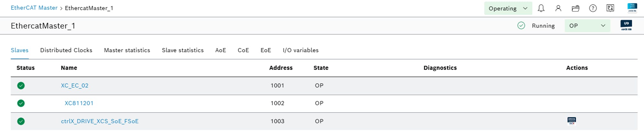644x134 pixels.
Task: Expand the Operating mode dropdown
Action: 508,8
